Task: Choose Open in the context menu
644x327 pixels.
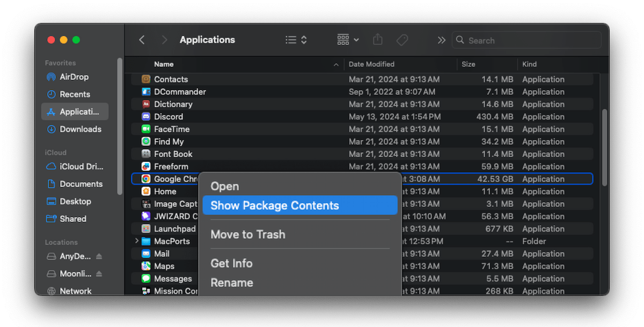Action: 224,186
